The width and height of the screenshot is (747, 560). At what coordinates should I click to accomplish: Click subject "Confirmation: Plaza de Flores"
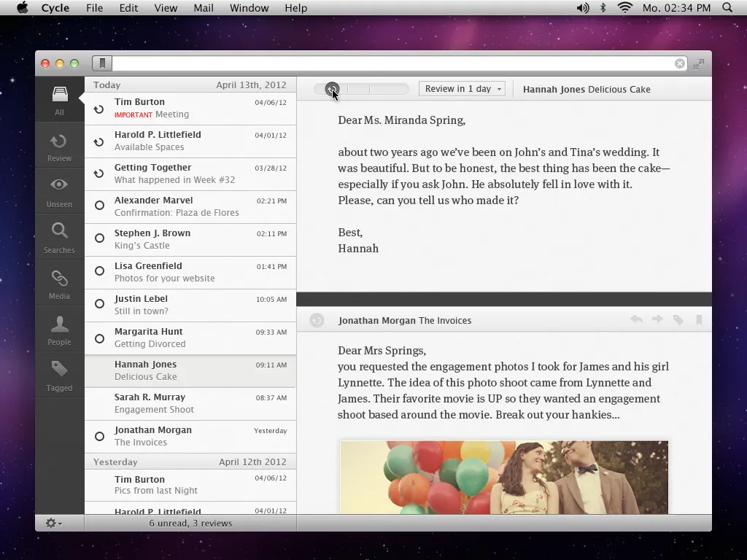177,212
